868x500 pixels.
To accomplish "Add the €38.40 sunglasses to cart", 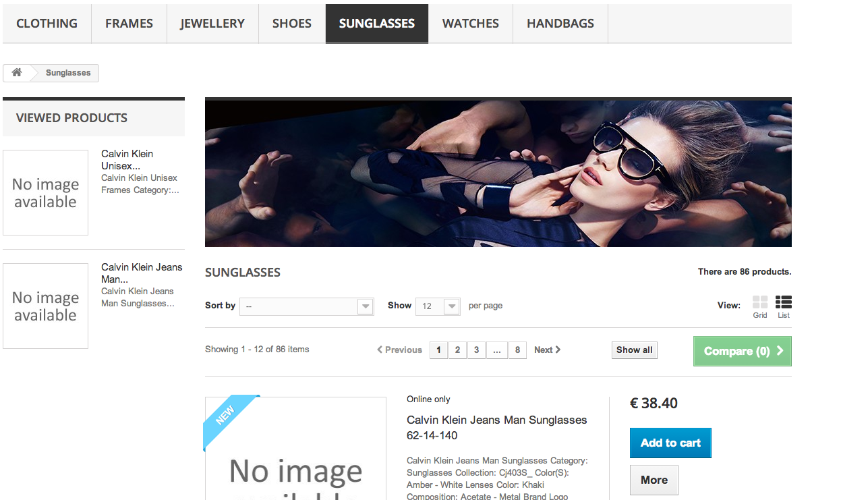I will pyautogui.click(x=670, y=443).
